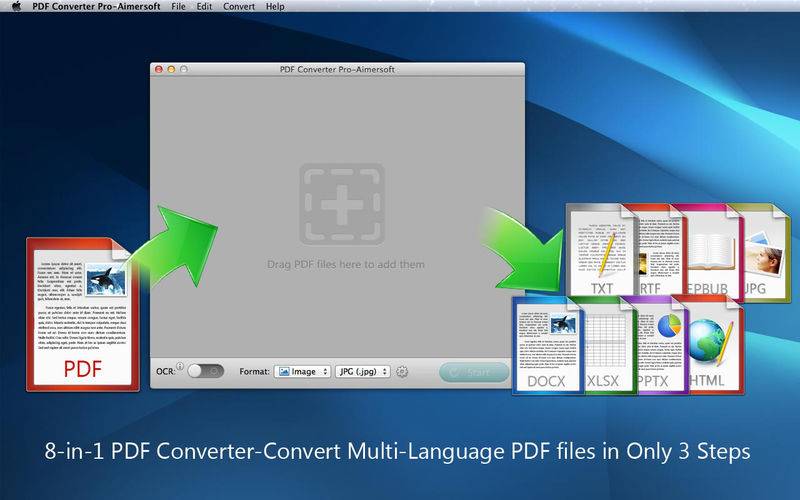Close the PDF Converter Pro window

(x=159, y=69)
